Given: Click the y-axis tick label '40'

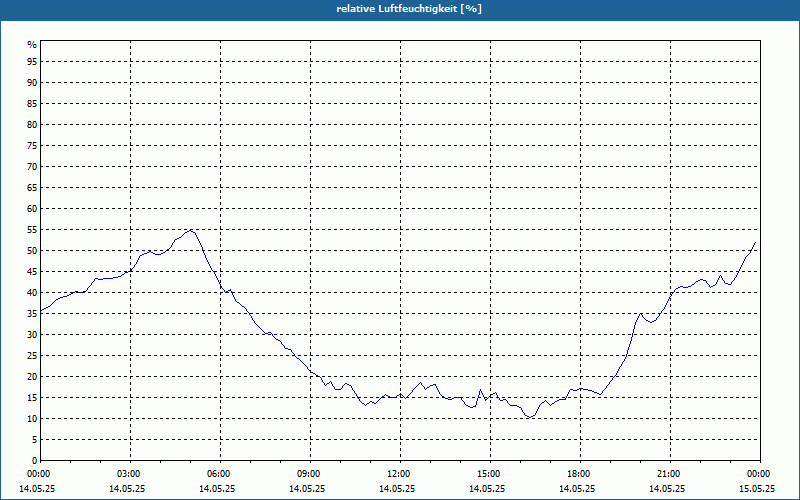Looking at the screenshot, I should coord(32,292).
